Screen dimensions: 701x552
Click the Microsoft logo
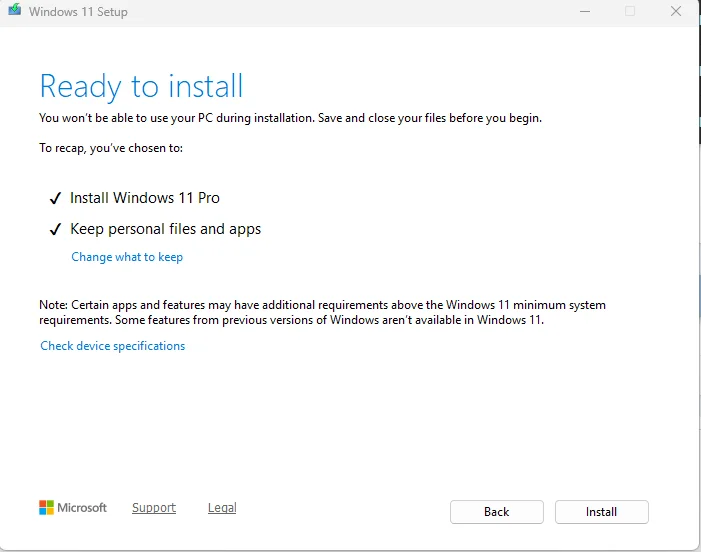[x=73, y=508]
